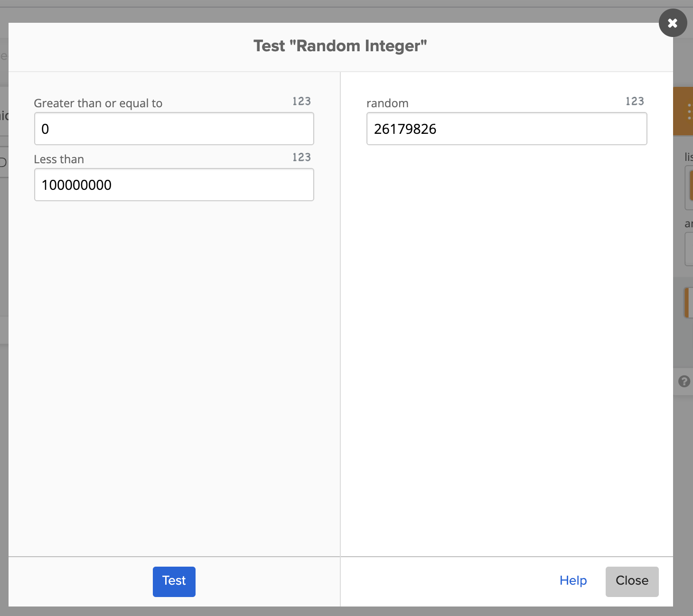This screenshot has width=693, height=616.
Task: Click the 123 type icon above "Greater than" input
Action: coord(301,102)
